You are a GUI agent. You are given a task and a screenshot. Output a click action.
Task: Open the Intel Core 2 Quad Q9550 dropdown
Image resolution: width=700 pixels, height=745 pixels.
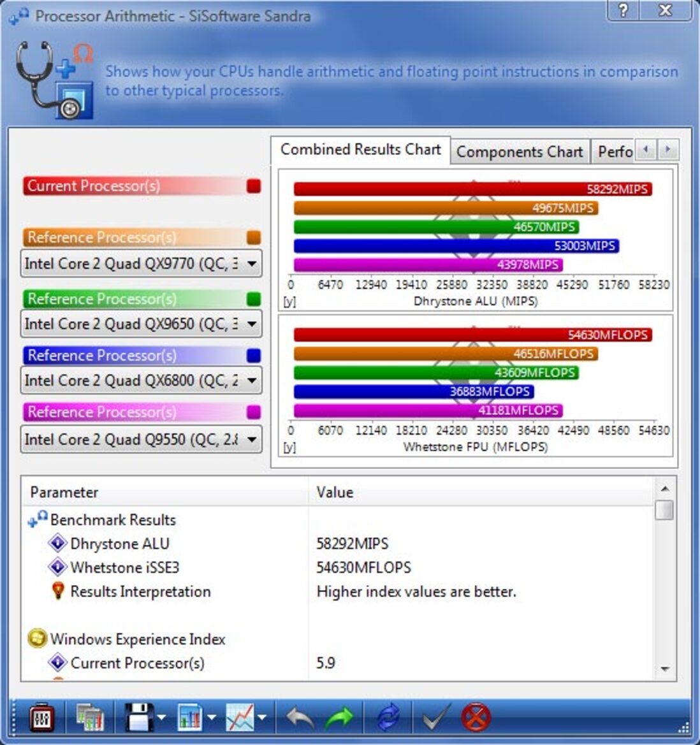(141, 439)
